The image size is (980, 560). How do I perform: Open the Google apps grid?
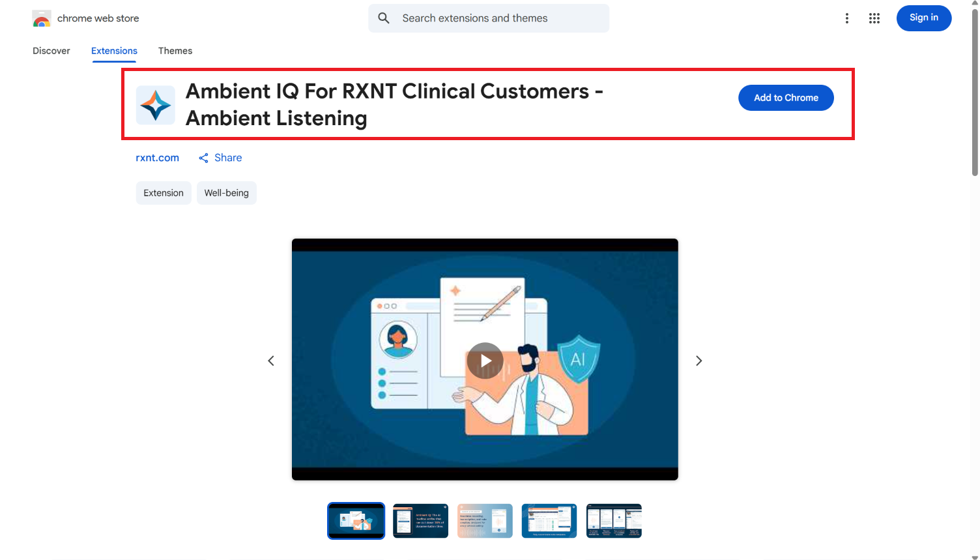[874, 18]
